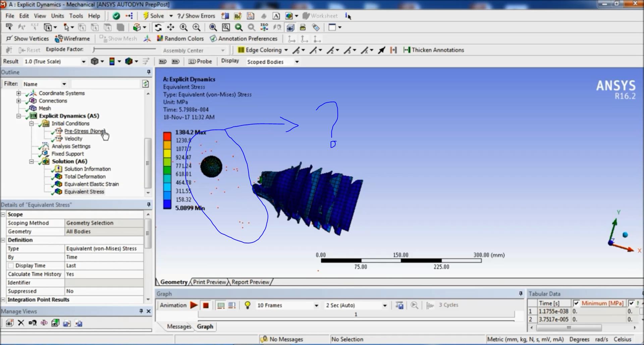Click the Geometry All Bodies field
644x345 pixels.
[x=104, y=232]
